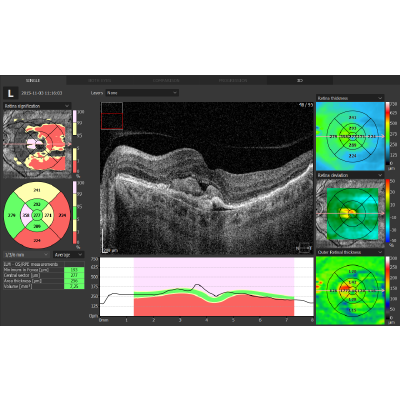Open the Layers dropdown set to None
The image size is (400, 400).
click(142, 93)
